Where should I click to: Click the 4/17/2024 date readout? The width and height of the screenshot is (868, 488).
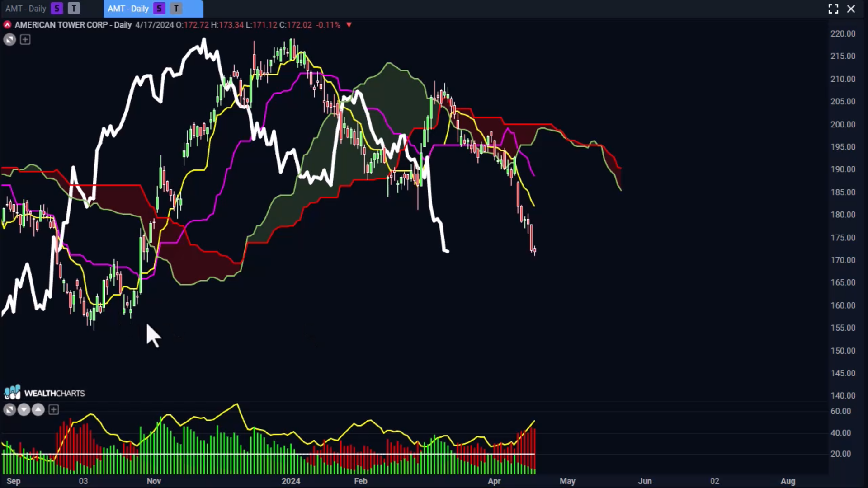[x=154, y=25]
